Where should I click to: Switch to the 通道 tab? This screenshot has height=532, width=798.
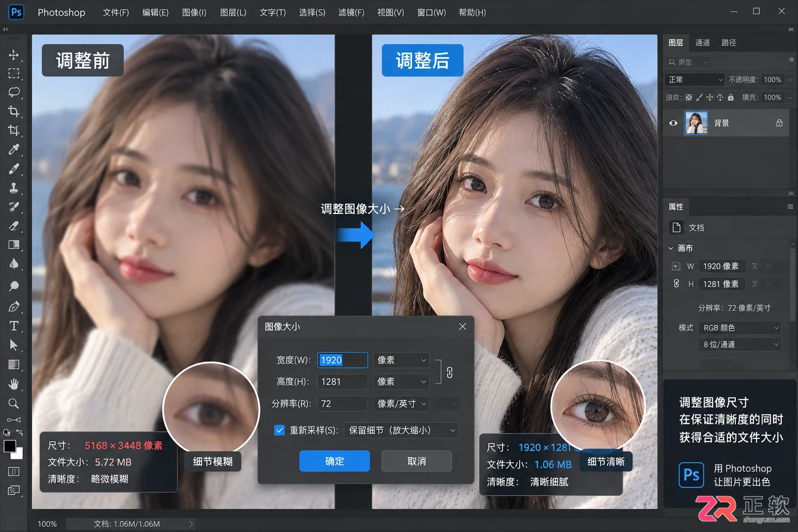703,43
